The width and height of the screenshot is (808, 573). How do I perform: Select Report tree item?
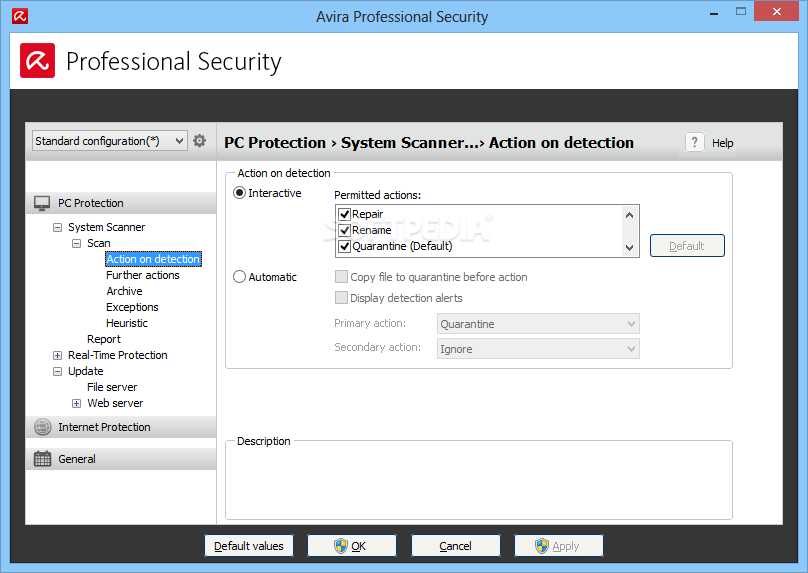point(104,339)
